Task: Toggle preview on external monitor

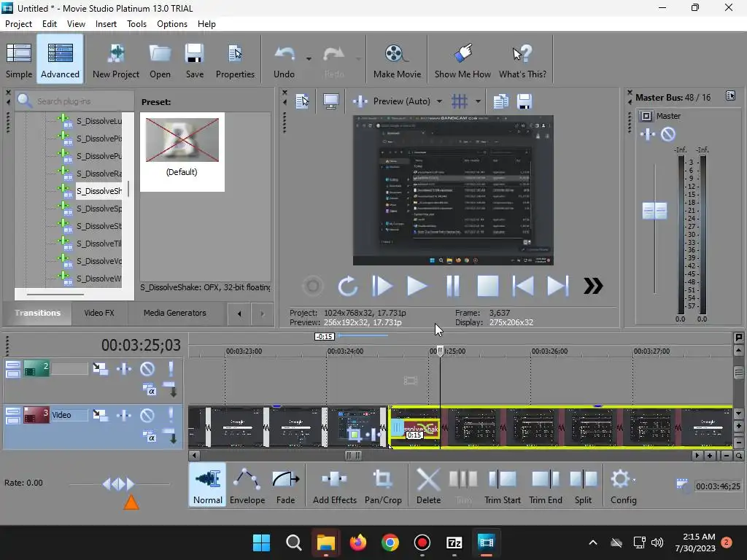Action: [x=331, y=101]
